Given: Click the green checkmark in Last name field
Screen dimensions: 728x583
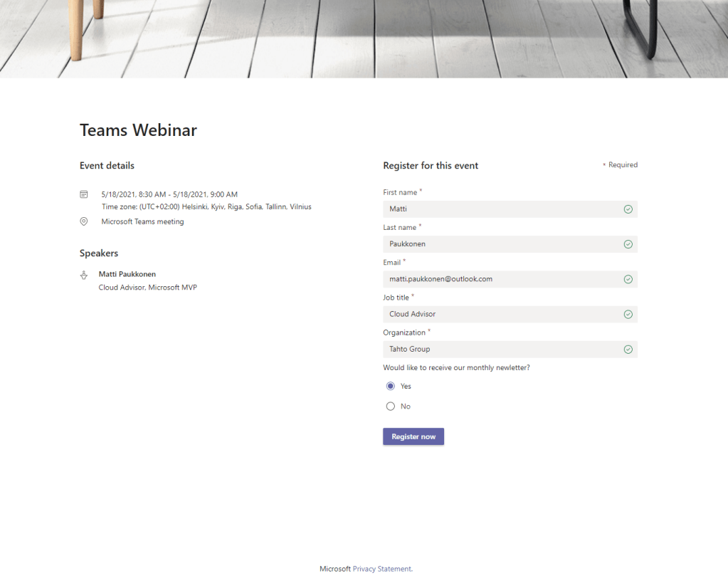Looking at the screenshot, I should 628,244.
